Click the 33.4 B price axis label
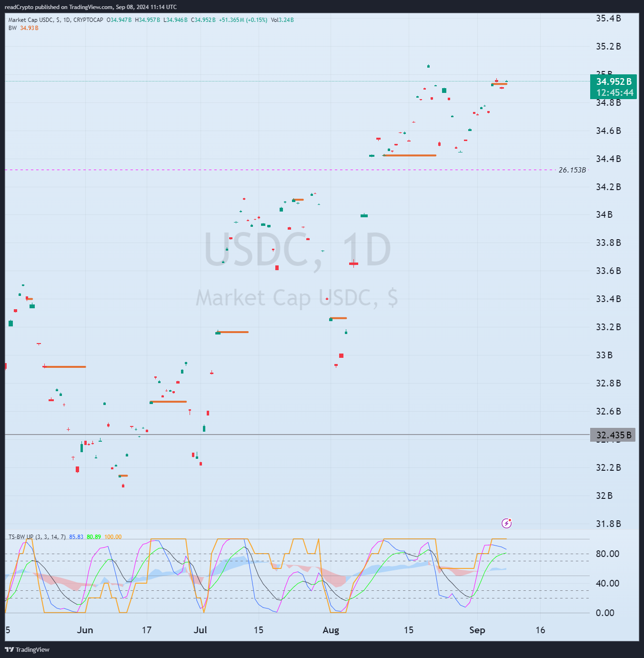The image size is (644, 658). pyautogui.click(x=608, y=299)
